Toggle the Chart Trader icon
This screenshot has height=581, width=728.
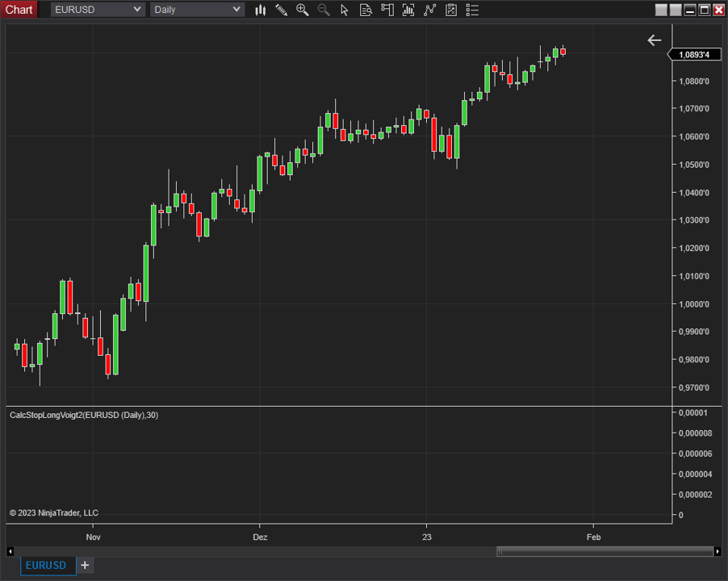[x=387, y=10]
